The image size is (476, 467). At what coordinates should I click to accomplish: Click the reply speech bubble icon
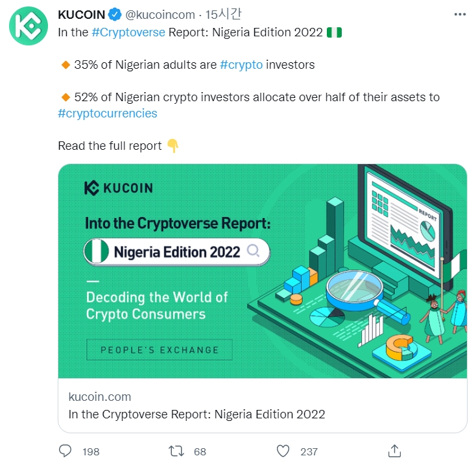(x=65, y=451)
